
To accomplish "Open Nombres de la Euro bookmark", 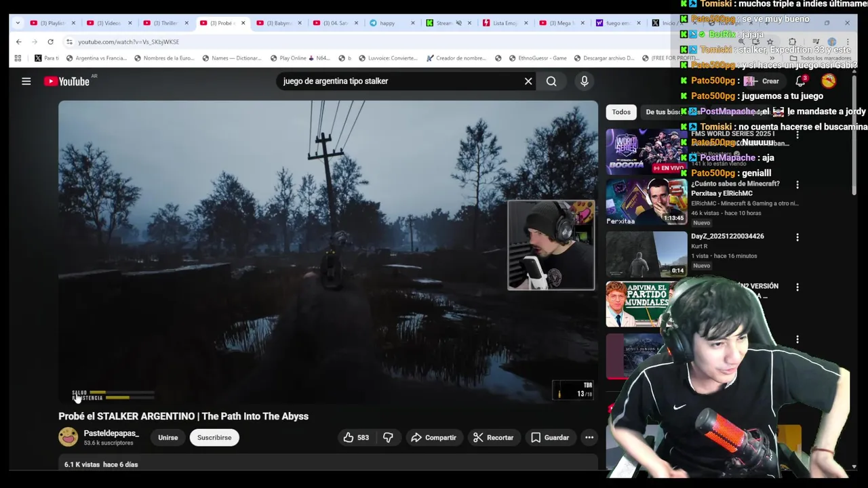I will coord(164,58).
